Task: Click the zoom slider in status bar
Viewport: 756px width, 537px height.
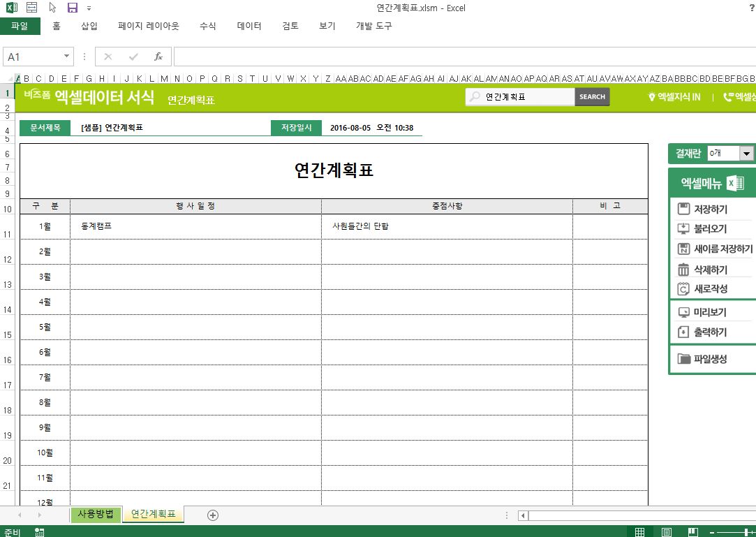Action: tap(736, 532)
